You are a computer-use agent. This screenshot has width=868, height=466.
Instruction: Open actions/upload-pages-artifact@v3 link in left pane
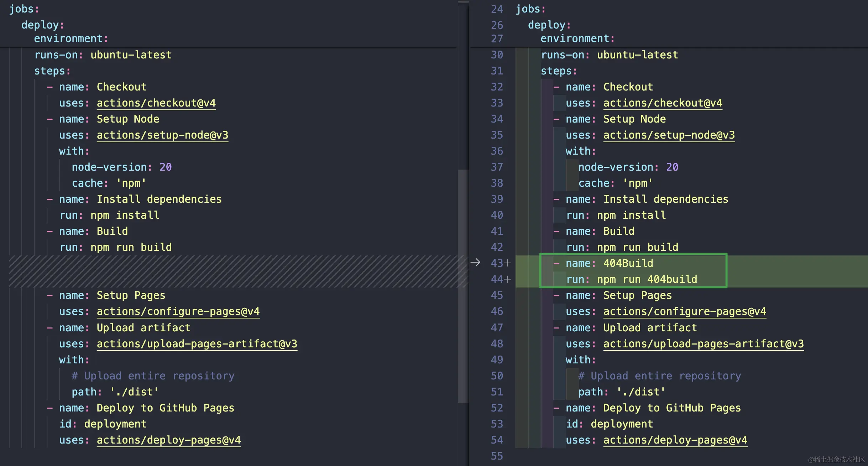(197, 344)
